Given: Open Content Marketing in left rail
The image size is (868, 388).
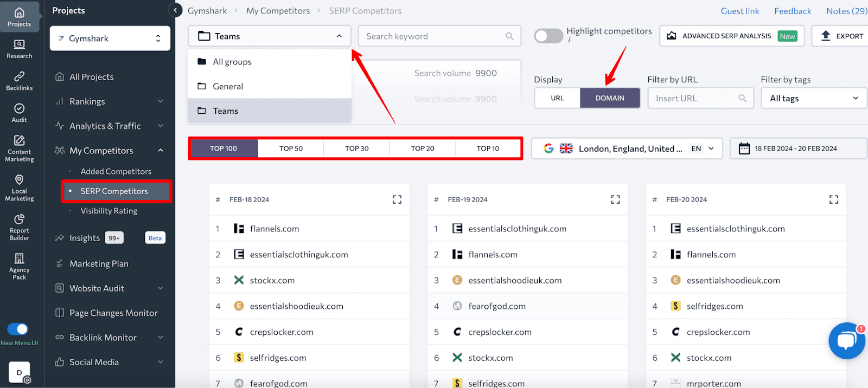Looking at the screenshot, I should (20, 148).
